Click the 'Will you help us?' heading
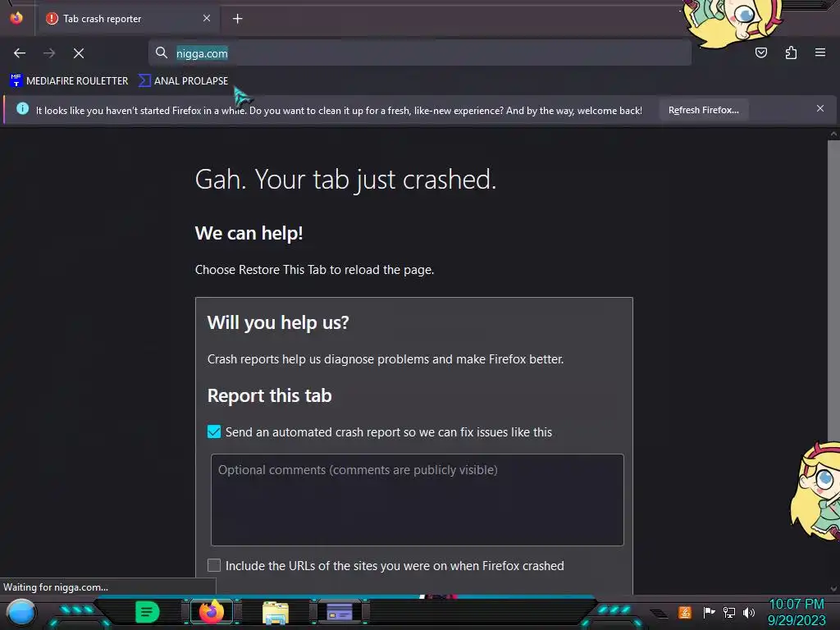The width and height of the screenshot is (840, 630). point(278,322)
